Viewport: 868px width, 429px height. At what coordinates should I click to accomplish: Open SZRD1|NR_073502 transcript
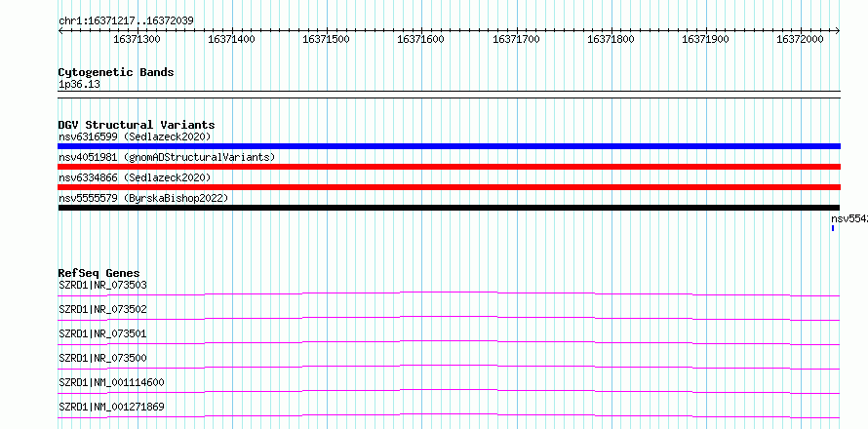102,309
